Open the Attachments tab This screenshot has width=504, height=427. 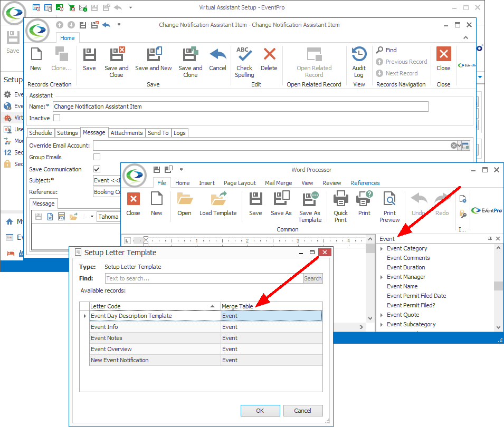point(127,133)
